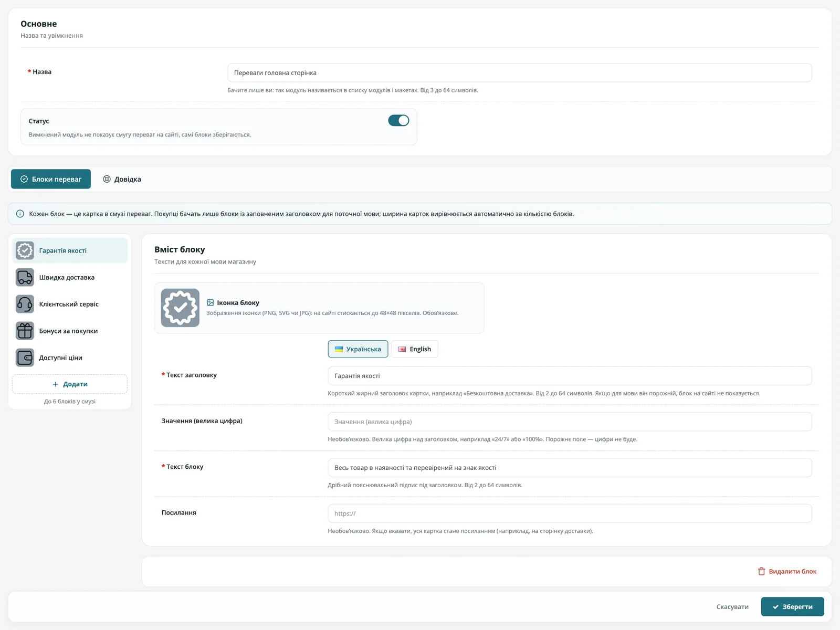Focus the Посилання https:// field
This screenshot has height=630, width=840.
coord(570,513)
